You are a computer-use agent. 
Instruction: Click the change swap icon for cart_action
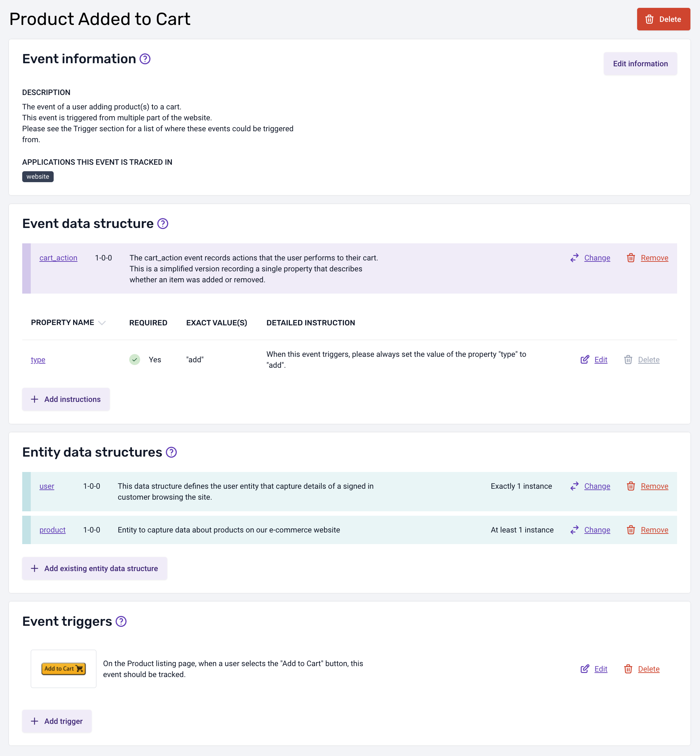tap(574, 258)
